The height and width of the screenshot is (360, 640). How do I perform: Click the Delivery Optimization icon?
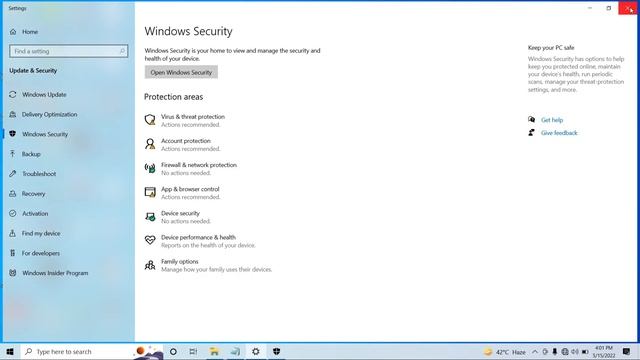13,114
